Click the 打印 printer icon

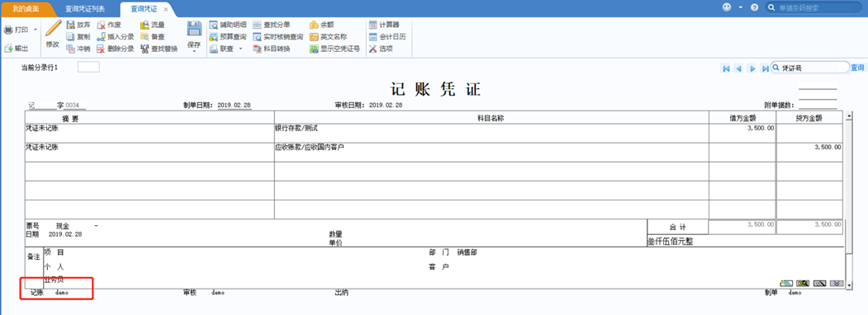[x=8, y=30]
